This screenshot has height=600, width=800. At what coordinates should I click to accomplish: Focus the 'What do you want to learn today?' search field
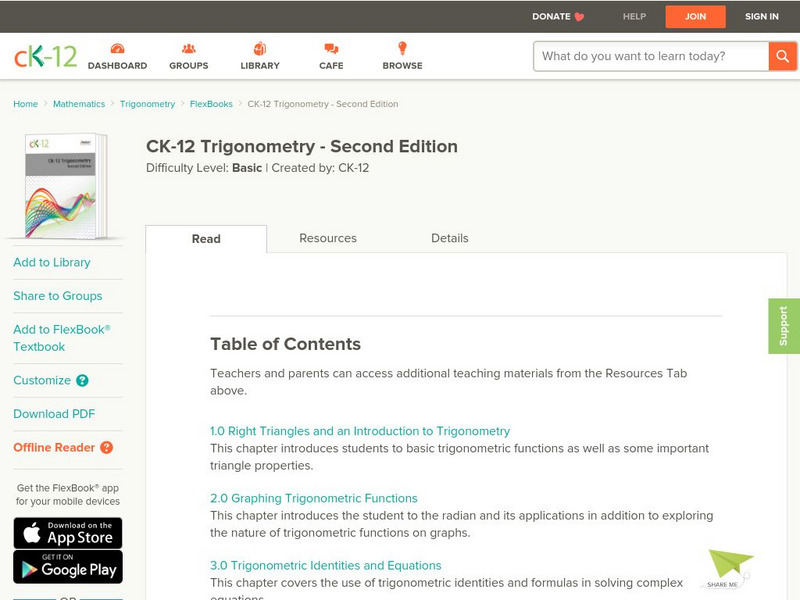651,56
